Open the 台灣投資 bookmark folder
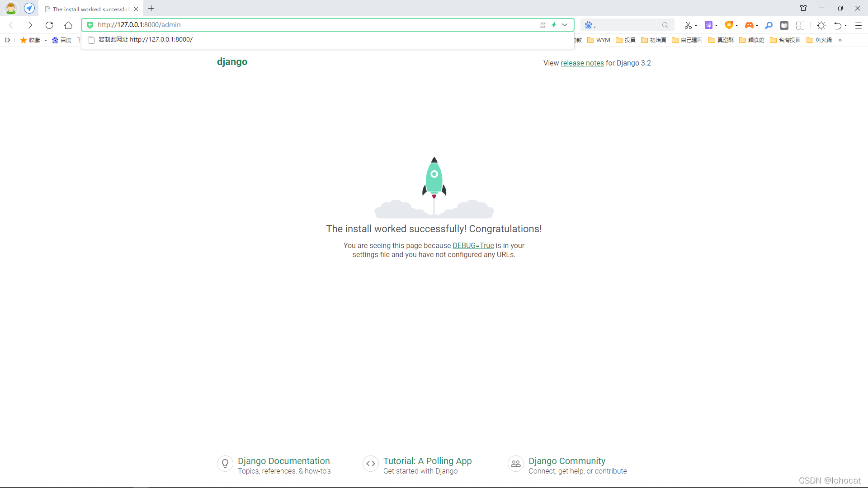 tap(785, 40)
